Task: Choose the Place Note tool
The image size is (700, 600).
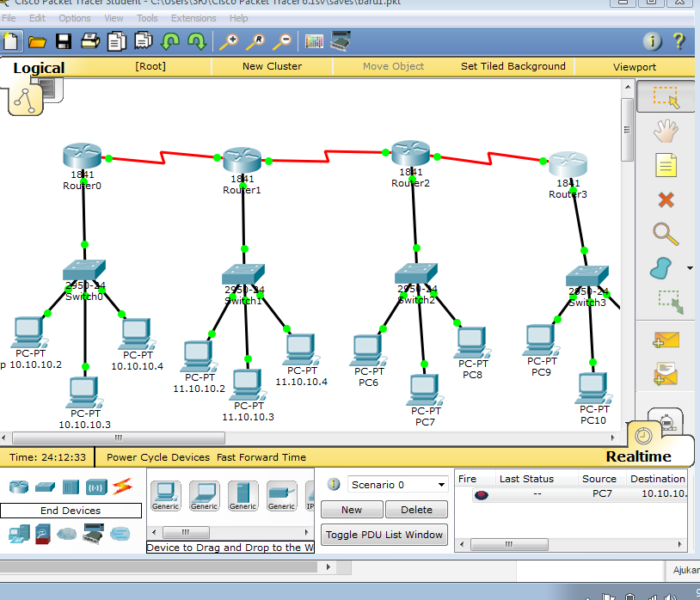Action: coord(666,166)
